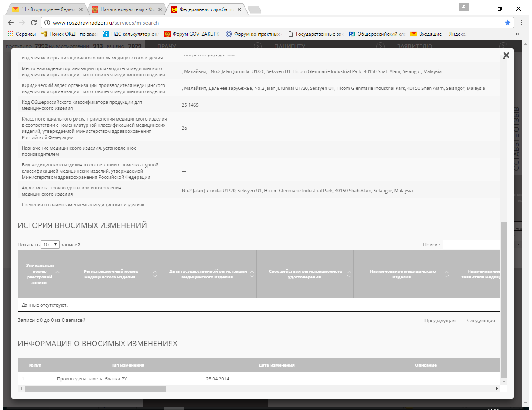
Task: Click the Предыдущая pagination link
Action: pyautogui.click(x=440, y=321)
